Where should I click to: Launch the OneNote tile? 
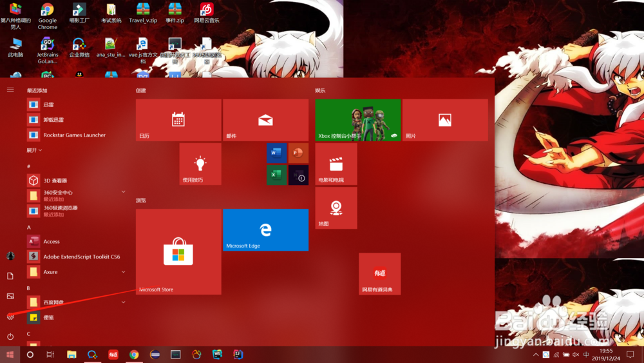[x=298, y=175]
